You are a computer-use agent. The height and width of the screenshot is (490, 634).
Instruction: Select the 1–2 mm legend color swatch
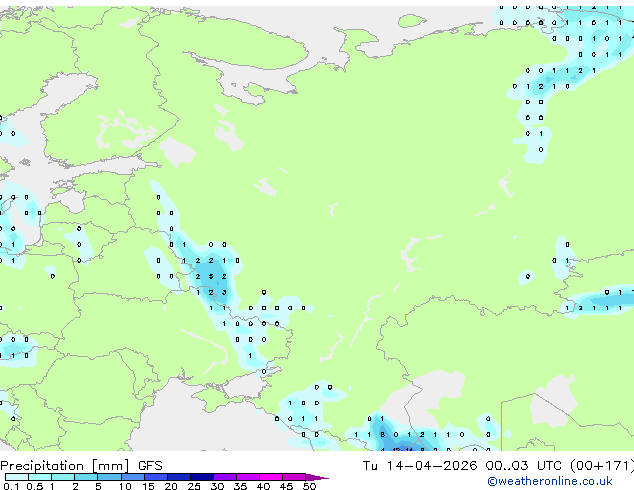pos(63,477)
